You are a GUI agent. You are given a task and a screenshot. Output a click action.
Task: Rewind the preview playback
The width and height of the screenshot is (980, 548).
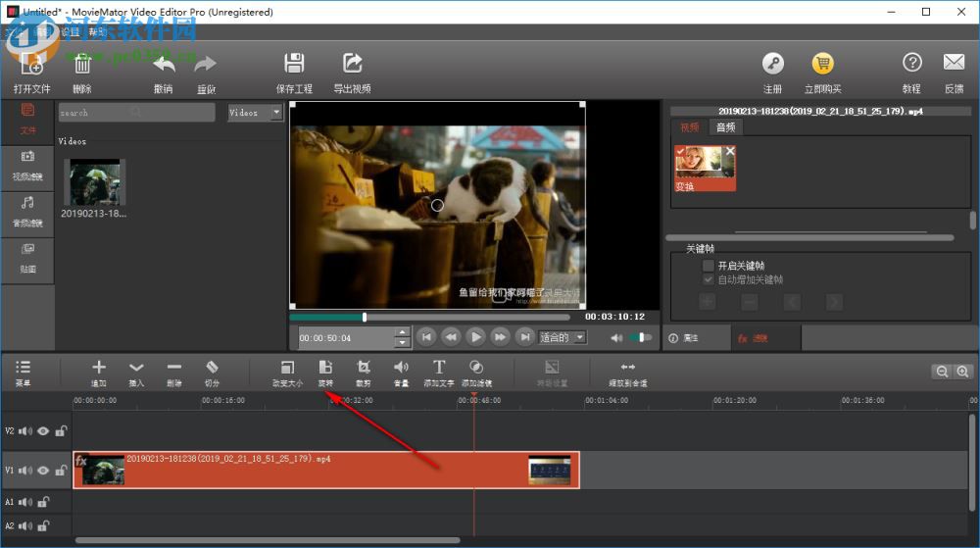tap(451, 337)
